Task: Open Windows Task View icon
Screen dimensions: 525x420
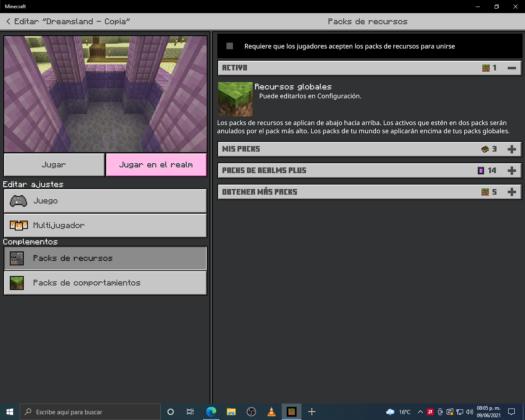Action: pos(190,412)
